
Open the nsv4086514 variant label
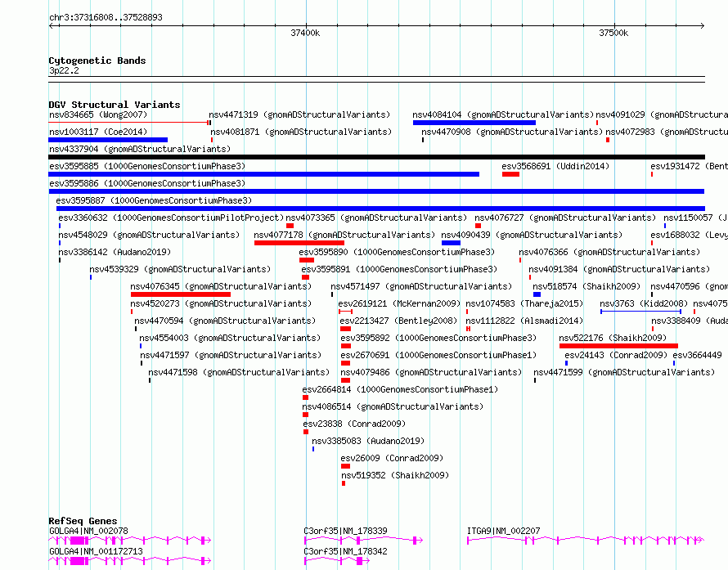(x=393, y=406)
